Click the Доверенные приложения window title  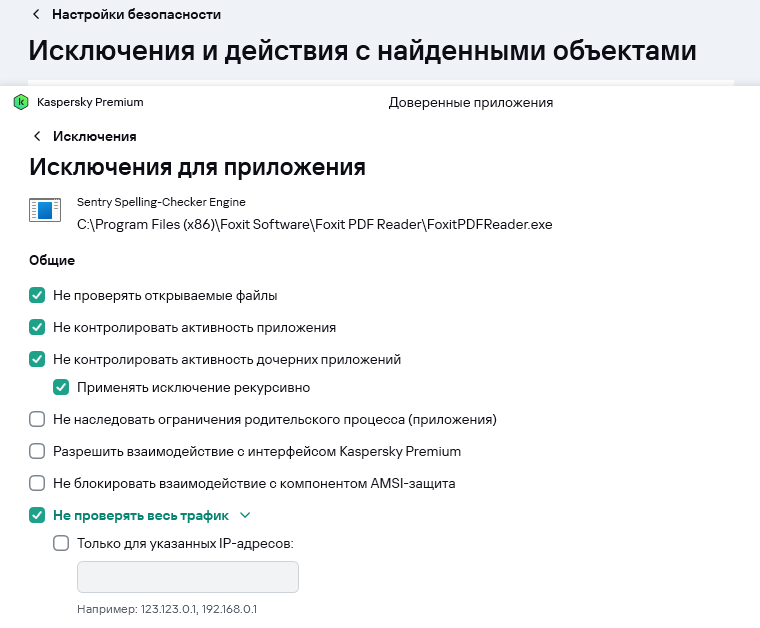470,102
